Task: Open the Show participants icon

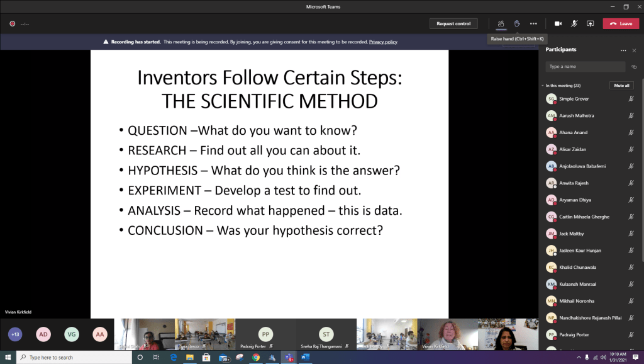Action: [501, 24]
